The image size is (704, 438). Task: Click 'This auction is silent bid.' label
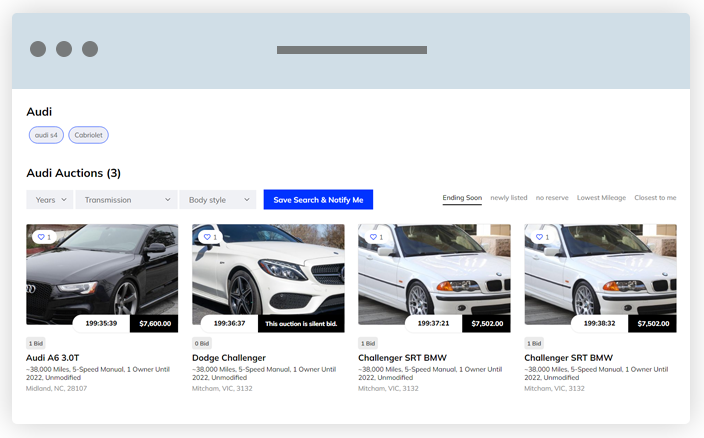tap(301, 324)
